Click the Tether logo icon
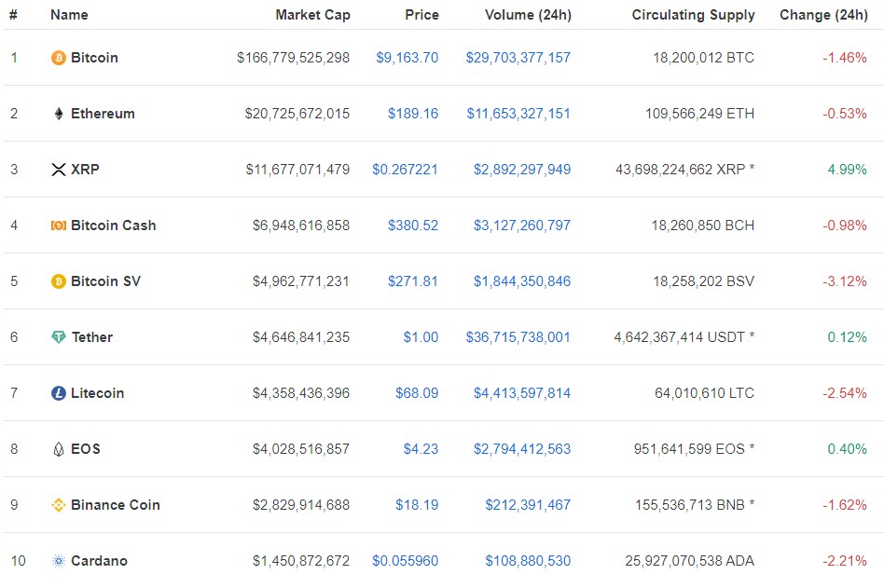884x588 pixels. (x=59, y=336)
